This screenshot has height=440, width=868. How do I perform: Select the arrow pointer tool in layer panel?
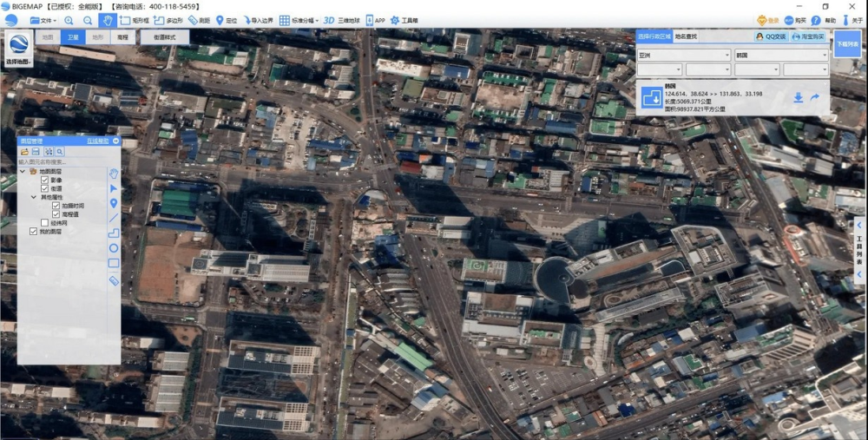(114, 188)
